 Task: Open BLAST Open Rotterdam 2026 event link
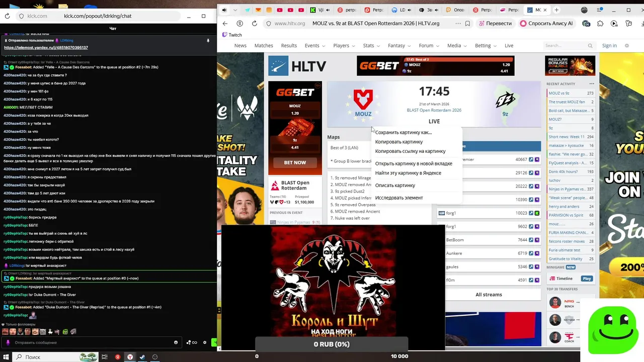click(434, 110)
